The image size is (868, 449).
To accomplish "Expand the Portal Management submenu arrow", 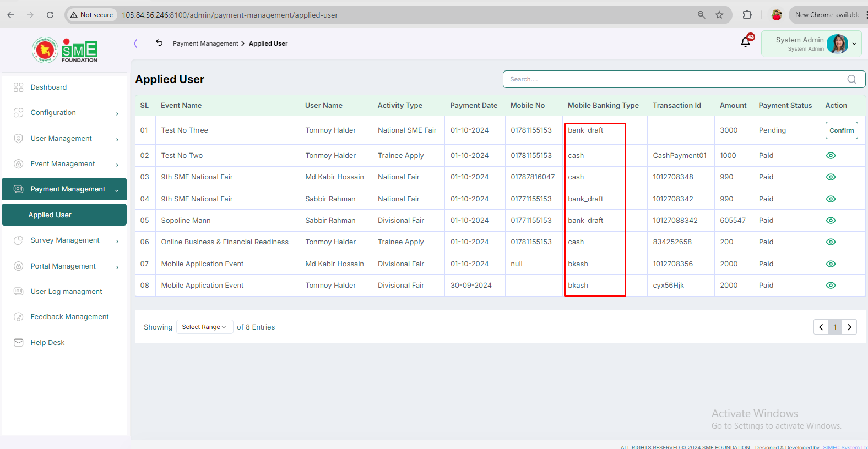I will tap(117, 267).
